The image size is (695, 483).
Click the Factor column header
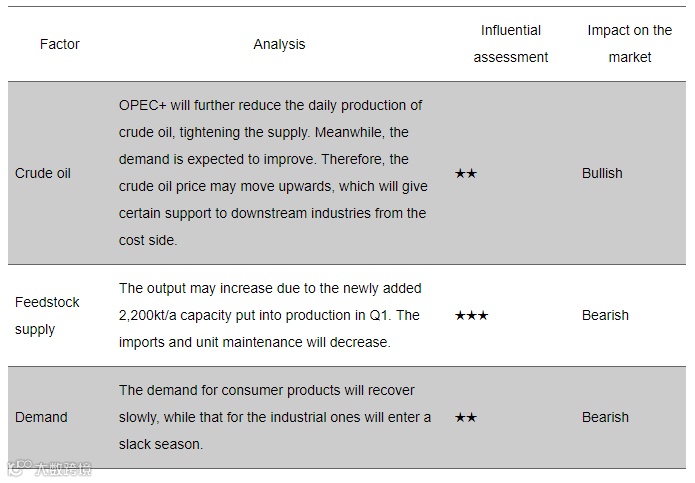pyautogui.click(x=59, y=44)
